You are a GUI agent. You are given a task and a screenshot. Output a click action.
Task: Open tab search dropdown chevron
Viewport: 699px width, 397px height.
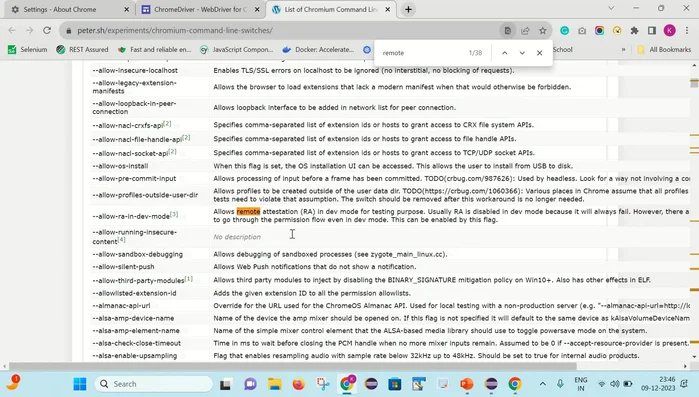tap(611, 8)
